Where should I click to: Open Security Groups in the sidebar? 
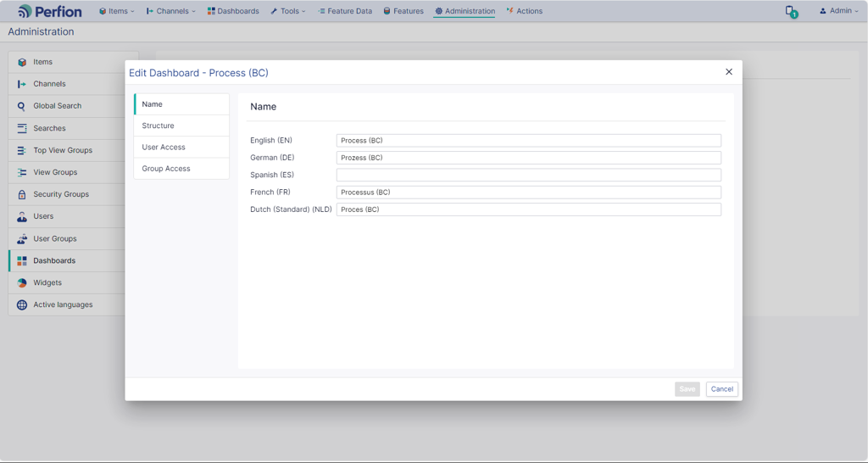[68, 194]
